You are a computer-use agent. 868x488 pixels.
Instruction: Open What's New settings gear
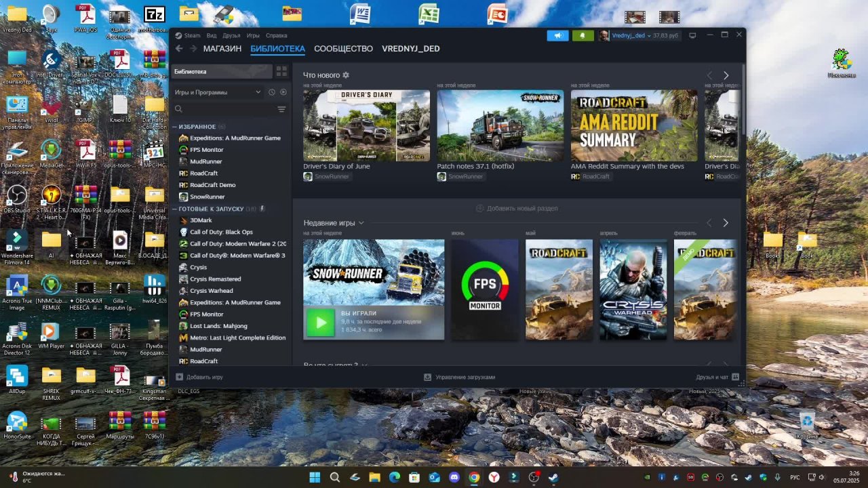(346, 75)
